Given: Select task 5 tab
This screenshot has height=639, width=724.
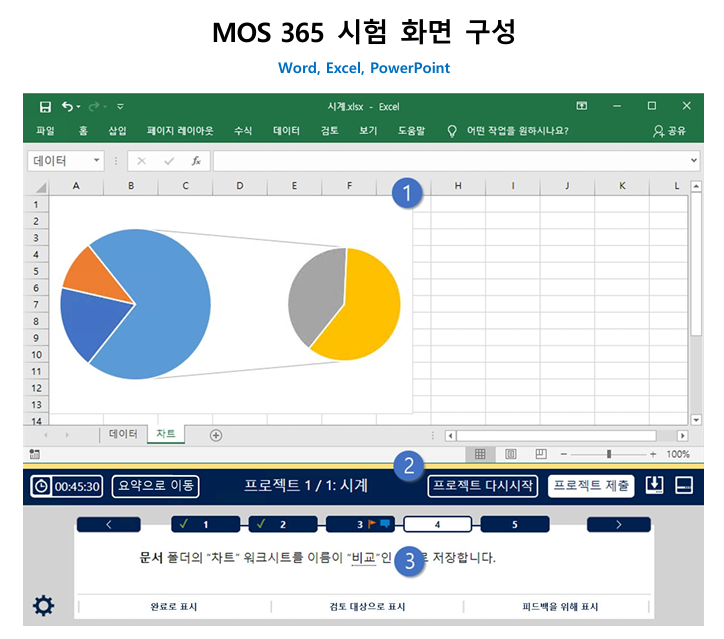Looking at the screenshot, I should (515, 524).
